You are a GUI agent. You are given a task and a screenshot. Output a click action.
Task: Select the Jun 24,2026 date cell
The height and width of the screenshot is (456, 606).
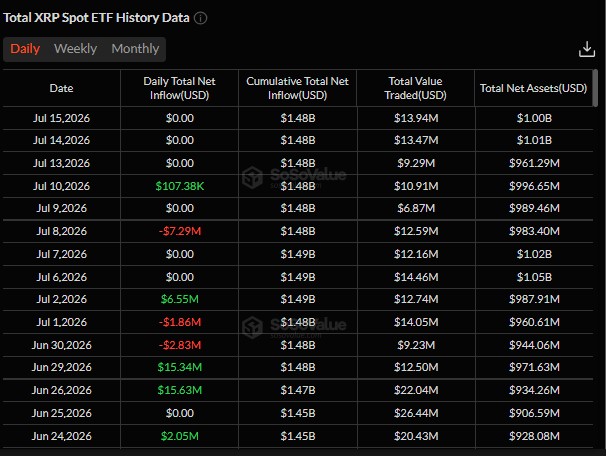pos(61,436)
